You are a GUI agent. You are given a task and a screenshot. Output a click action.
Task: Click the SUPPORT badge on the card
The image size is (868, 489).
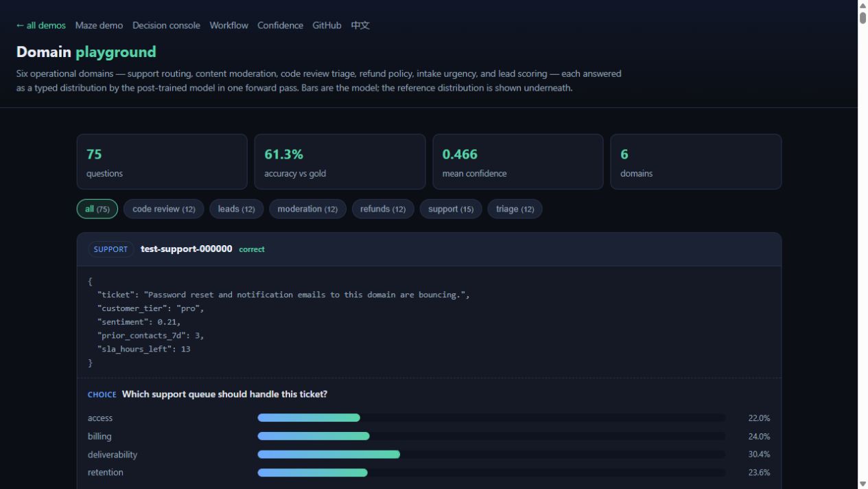(x=110, y=249)
